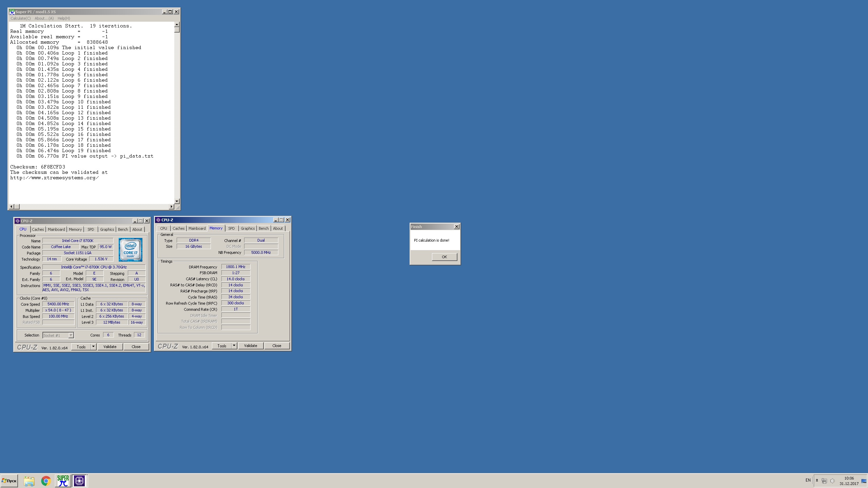Click NB Frequency 5000.0 MHz value

261,252
